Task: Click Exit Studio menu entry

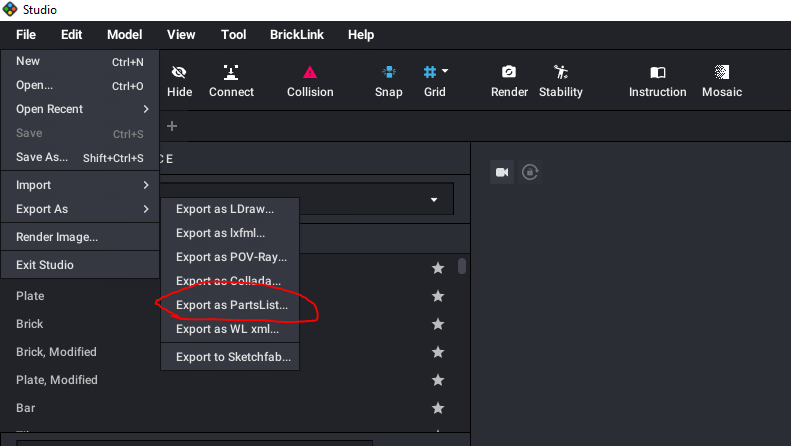Action: coord(80,265)
